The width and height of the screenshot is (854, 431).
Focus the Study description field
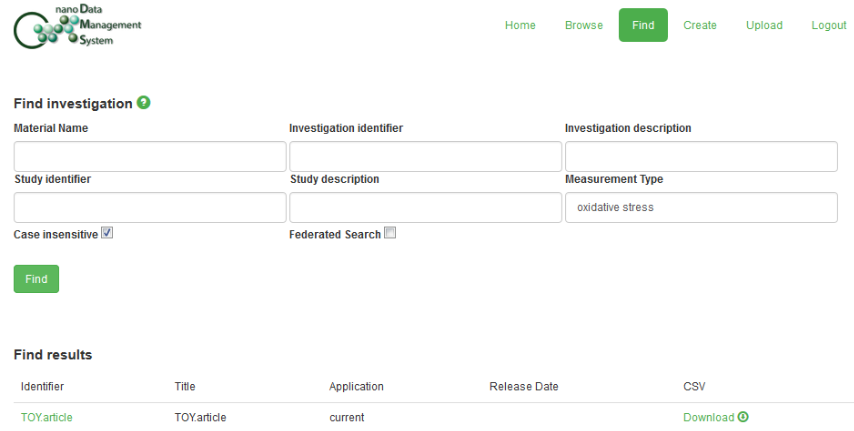pyautogui.click(x=425, y=207)
